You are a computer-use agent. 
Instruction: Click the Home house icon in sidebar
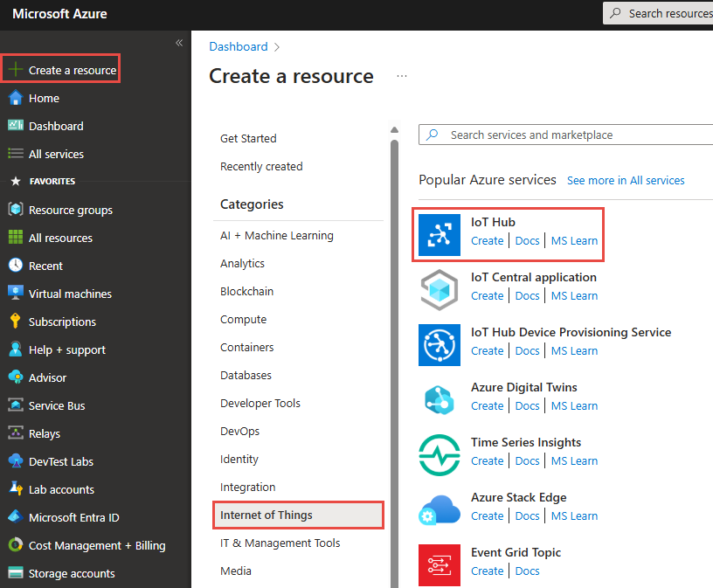coord(16,98)
